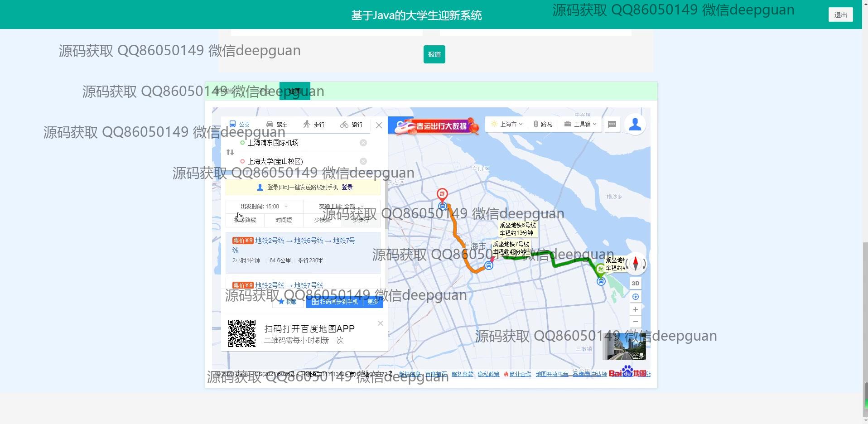Select route 地铁2号线→地铁6号线→地铁7号线
This screenshot has height=424, width=868.
click(x=303, y=253)
